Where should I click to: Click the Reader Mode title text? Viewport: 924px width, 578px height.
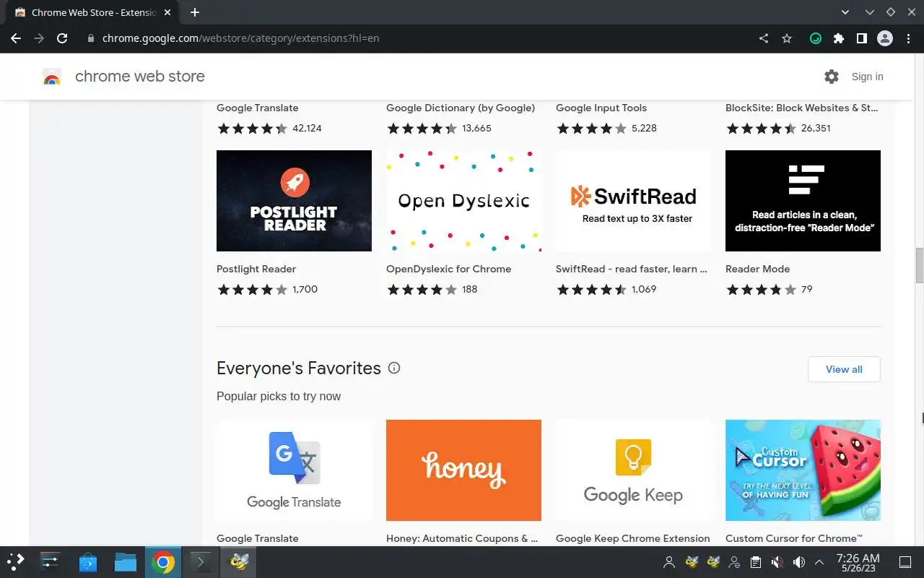pos(757,269)
